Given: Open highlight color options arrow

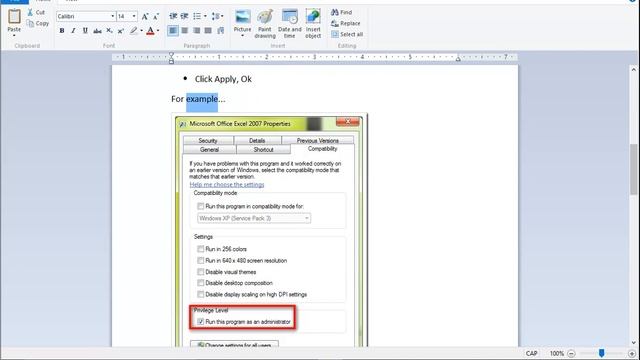Looking at the screenshot, I should [x=141, y=31].
